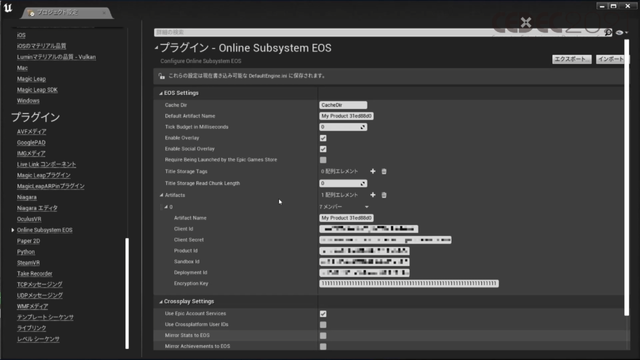Toggle Enable Overlay checkbox
This screenshot has height=360, width=640.
click(323, 138)
